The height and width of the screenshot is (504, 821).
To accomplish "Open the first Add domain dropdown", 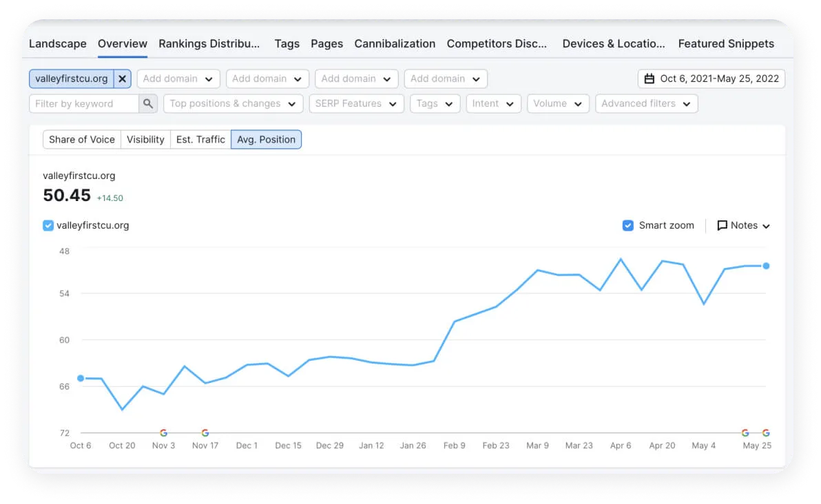I will click(x=178, y=78).
